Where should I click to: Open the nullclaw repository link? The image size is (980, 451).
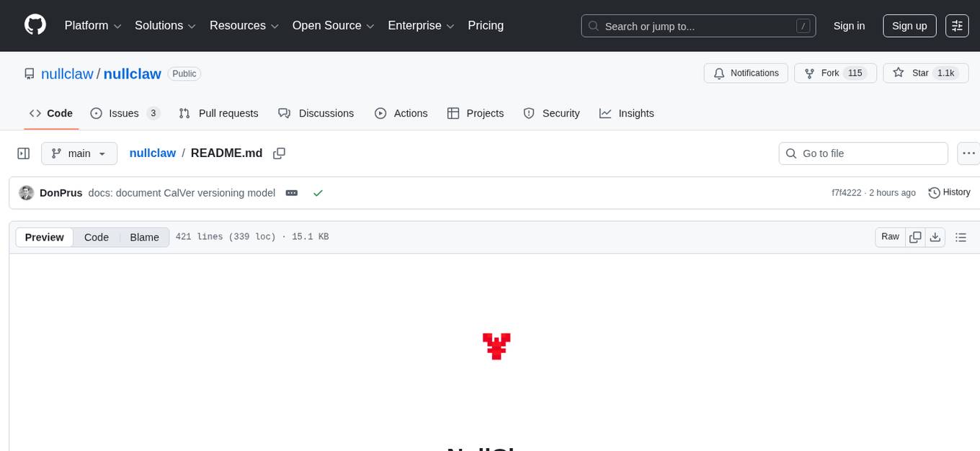pos(132,73)
